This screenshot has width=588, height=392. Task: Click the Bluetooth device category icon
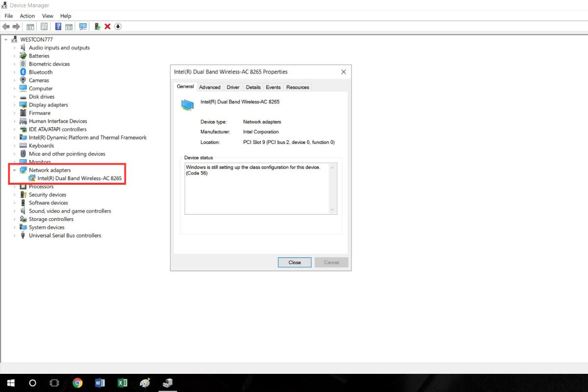23,72
